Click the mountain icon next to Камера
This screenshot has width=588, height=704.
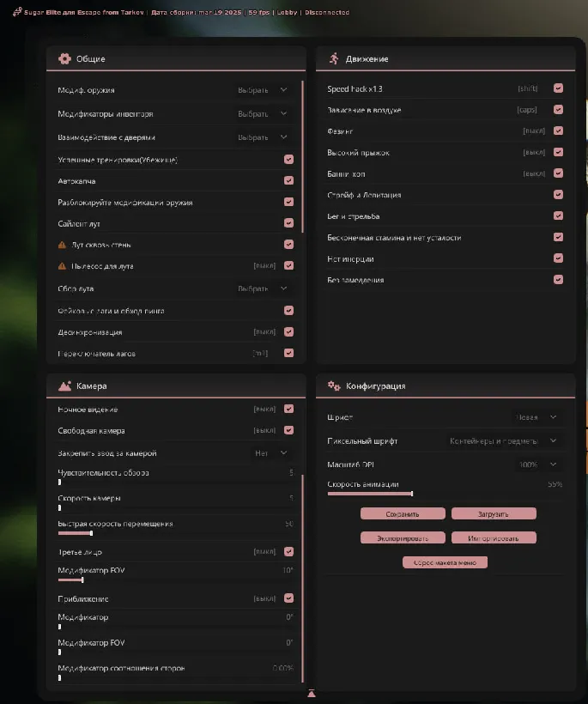point(64,386)
